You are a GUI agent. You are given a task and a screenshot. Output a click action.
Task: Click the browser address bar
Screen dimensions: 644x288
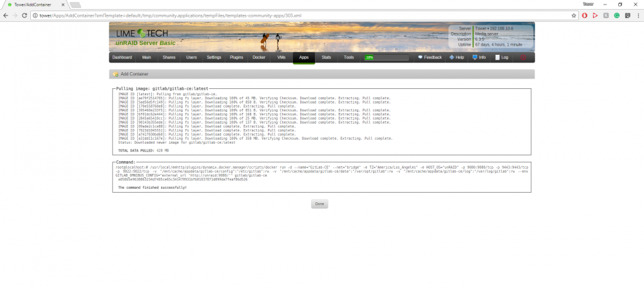click(304, 15)
